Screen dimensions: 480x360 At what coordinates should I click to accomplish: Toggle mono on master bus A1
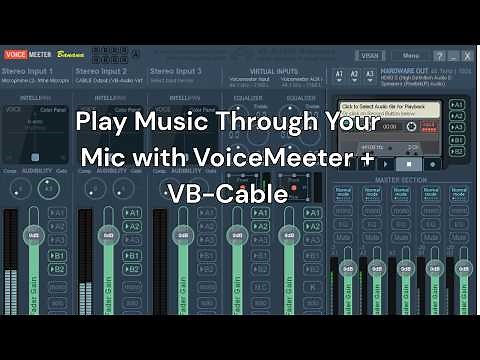[343, 211]
